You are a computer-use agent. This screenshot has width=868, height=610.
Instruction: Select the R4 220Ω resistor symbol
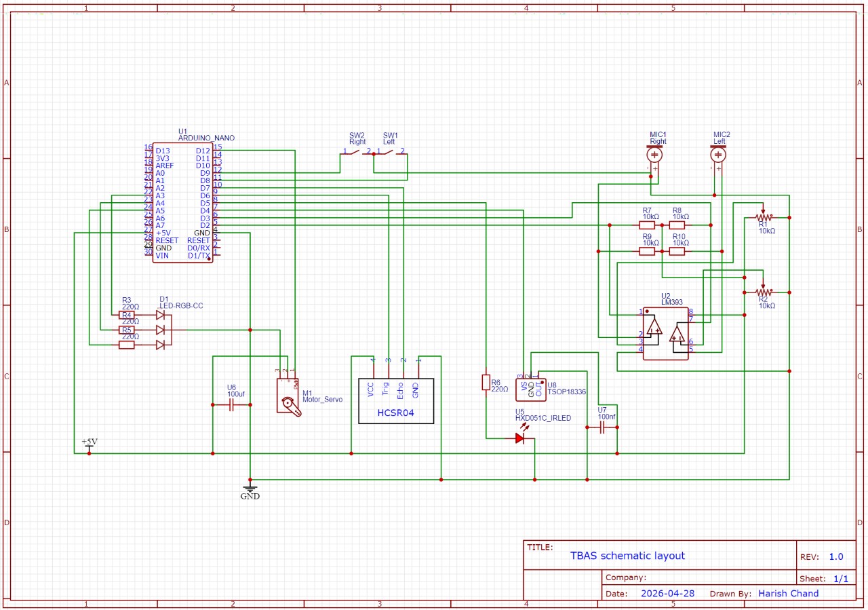point(126,330)
